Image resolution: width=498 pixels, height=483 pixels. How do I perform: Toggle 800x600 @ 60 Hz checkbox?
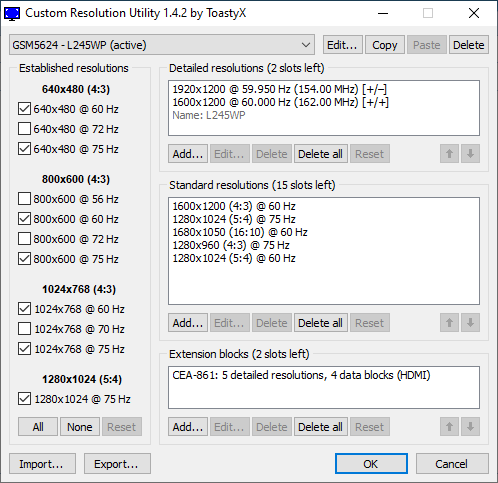pos(24,219)
